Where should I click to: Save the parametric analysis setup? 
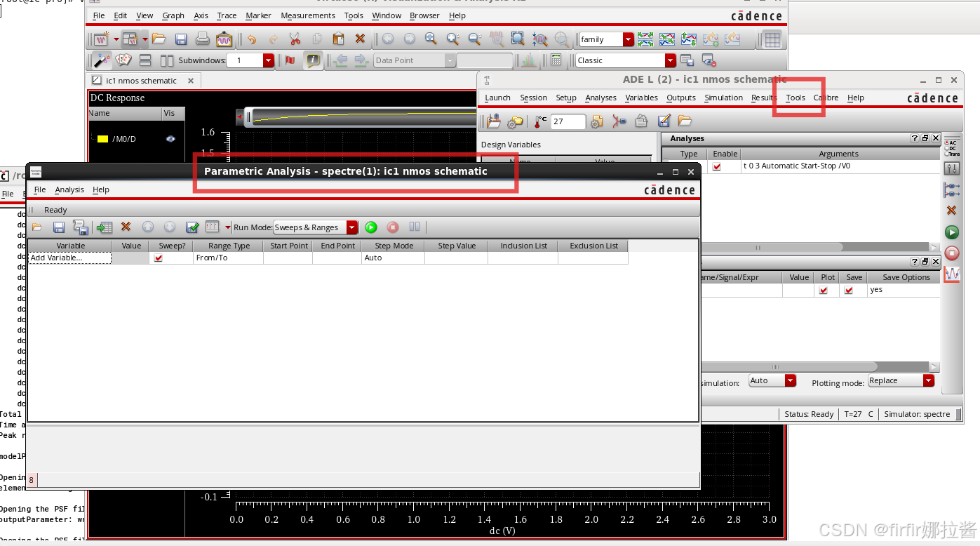click(59, 227)
